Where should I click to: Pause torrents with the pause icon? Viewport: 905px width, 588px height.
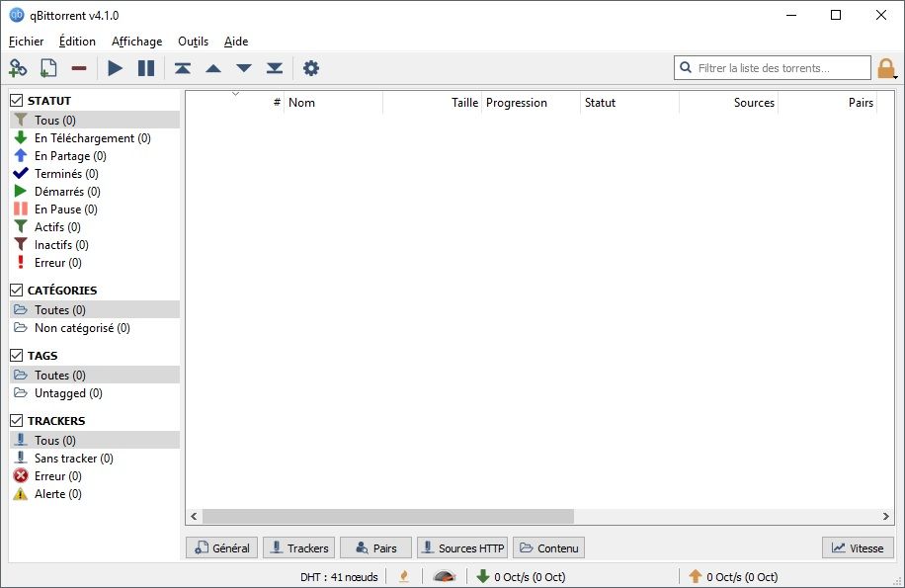[146, 68]
